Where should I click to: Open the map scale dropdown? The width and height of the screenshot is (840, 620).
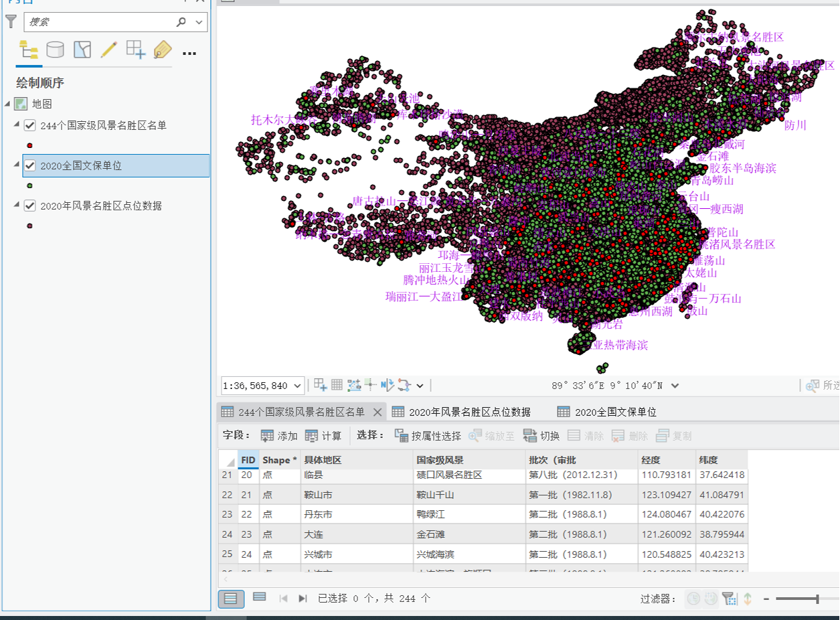298,386
